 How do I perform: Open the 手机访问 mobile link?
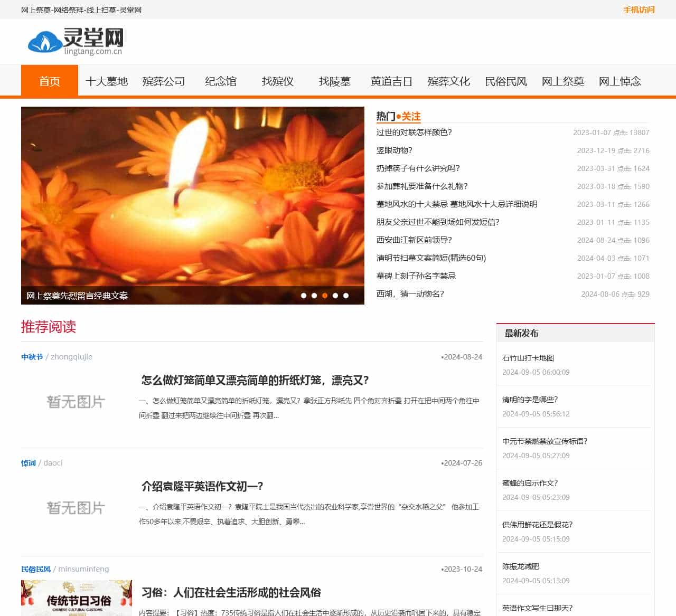[639, 10]
